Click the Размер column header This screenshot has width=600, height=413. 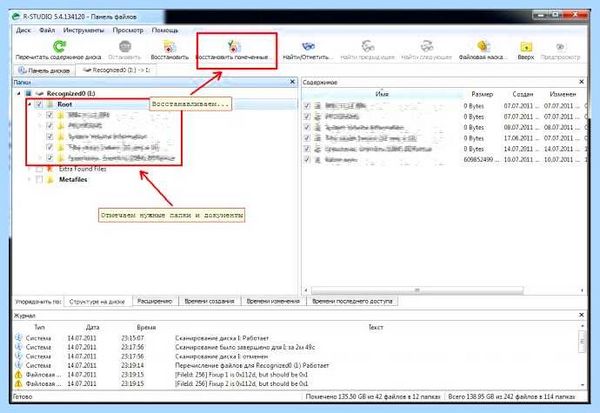click(x=482, y=94)
